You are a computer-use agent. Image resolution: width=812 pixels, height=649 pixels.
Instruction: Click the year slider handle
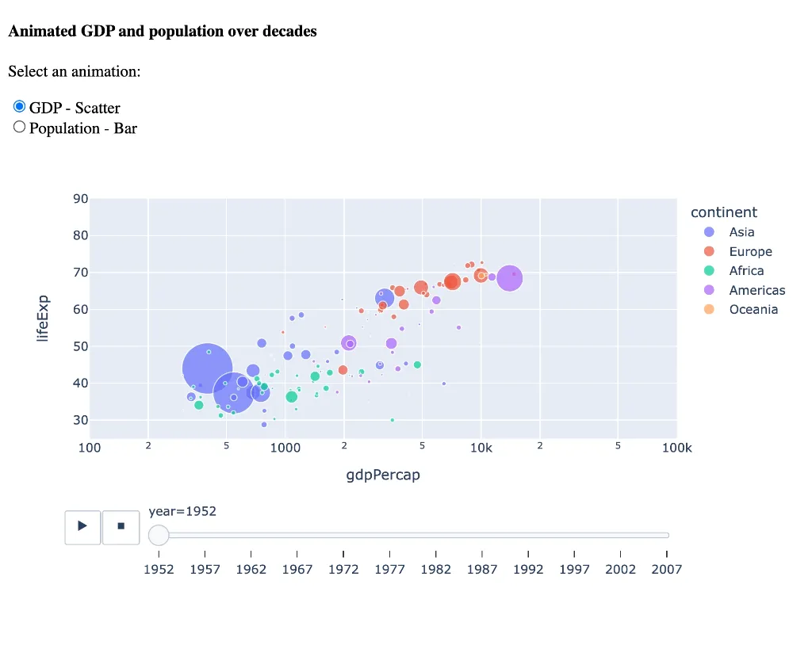(x=159, y=535)
